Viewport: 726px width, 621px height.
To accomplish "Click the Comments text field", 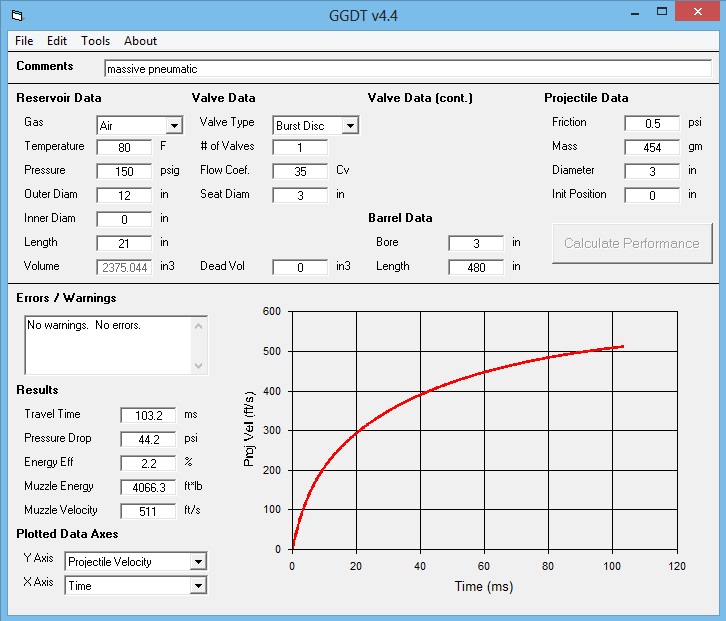I will pos(406,69).
